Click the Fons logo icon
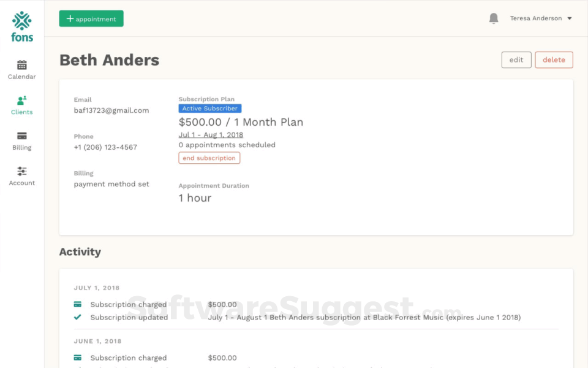588x368 pixels. tap(22, 21)
